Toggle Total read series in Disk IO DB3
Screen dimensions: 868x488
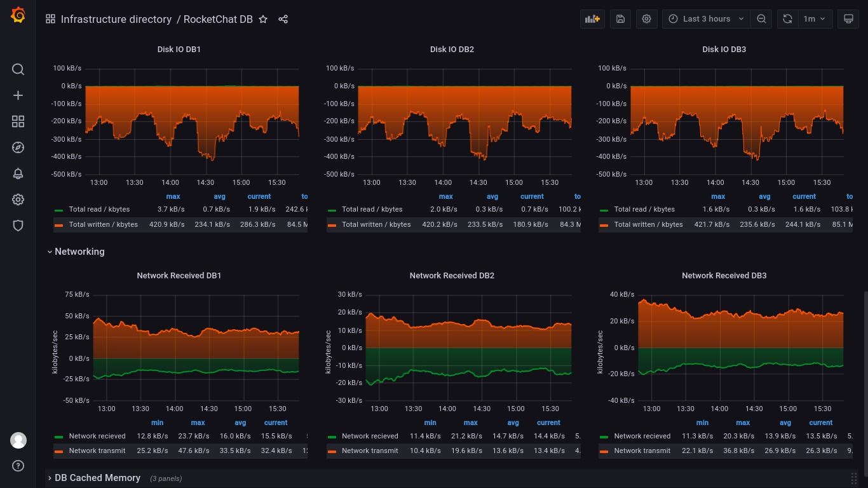[x=644, y=209]
